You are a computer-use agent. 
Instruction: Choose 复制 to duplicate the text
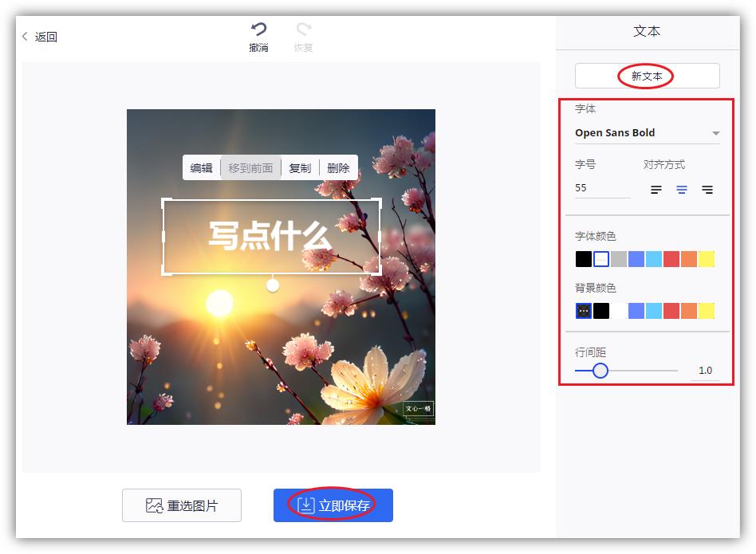point(301,167)
